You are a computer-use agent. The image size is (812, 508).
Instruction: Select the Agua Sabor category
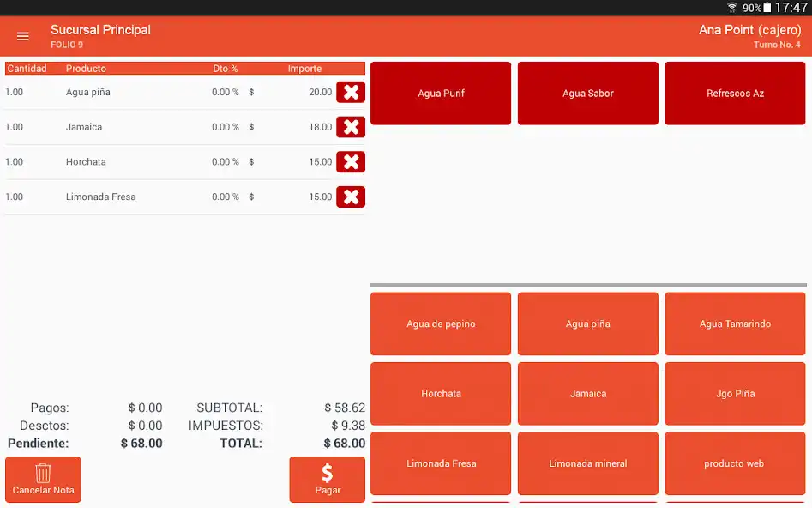coord(587,93)
